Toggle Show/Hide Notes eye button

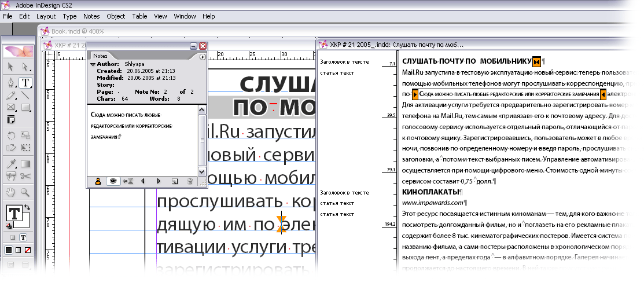113,181
